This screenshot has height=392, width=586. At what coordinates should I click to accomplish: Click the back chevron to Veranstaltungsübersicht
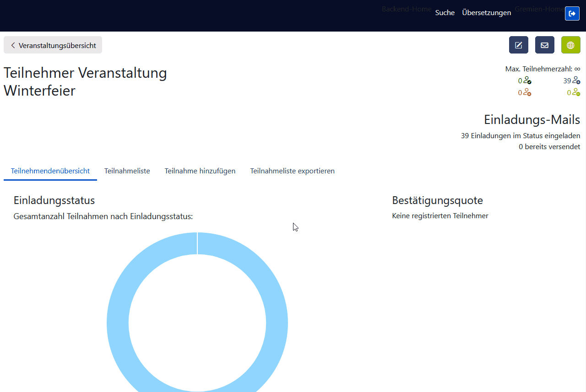coord(12,45)
